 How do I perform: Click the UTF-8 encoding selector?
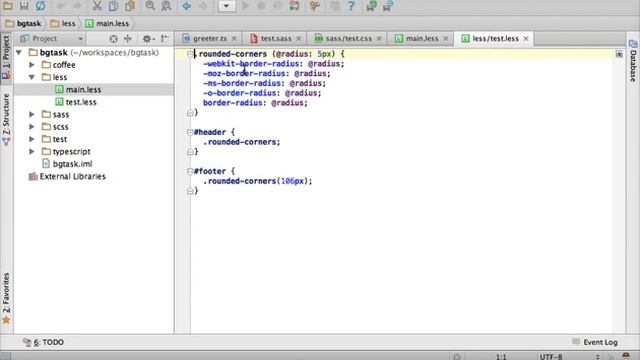click(569, 357)
